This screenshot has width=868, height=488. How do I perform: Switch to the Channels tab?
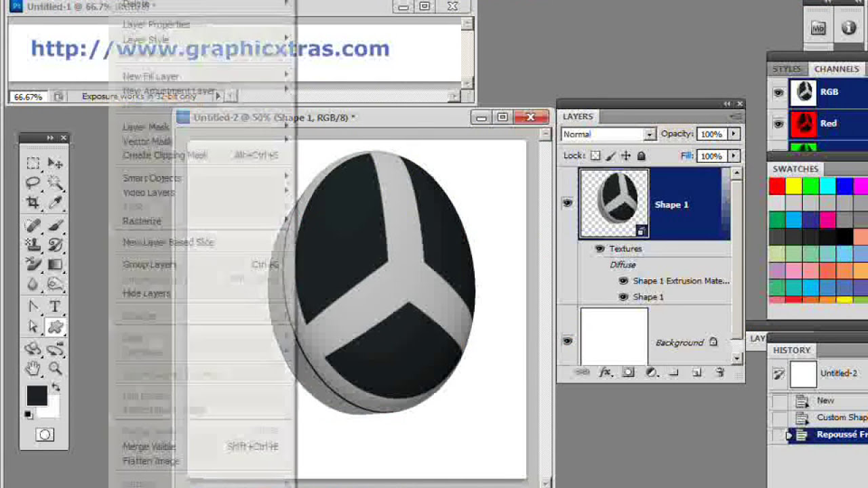[837, 69]
